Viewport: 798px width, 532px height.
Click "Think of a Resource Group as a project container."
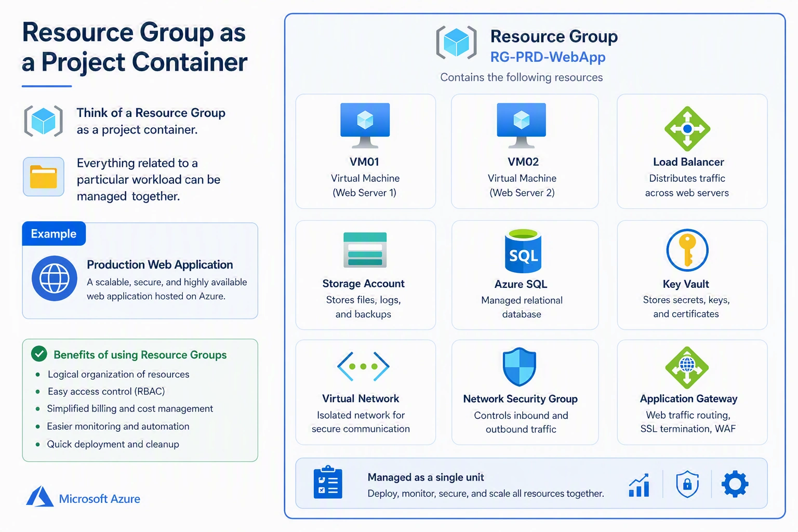coord(151,121)
